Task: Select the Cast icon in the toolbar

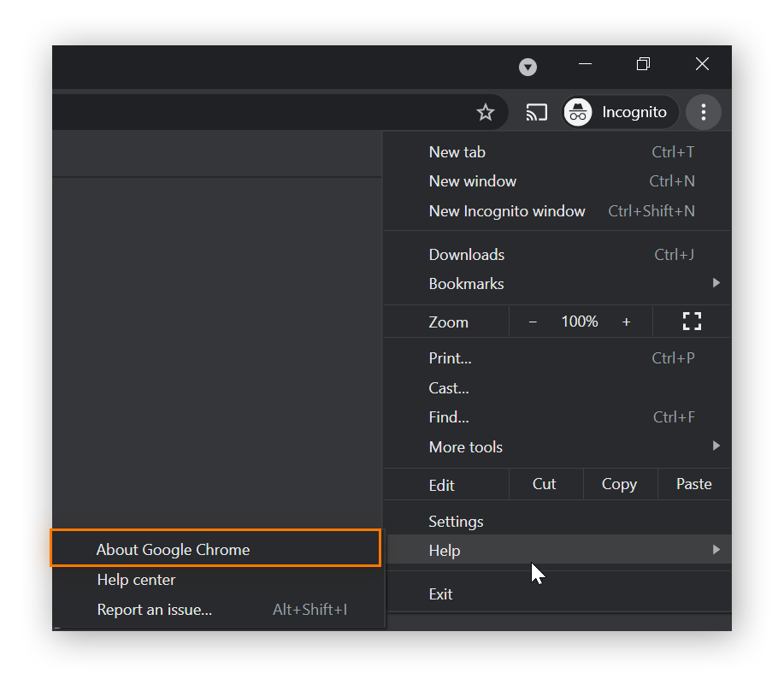Action: click(x=536, y=112)
